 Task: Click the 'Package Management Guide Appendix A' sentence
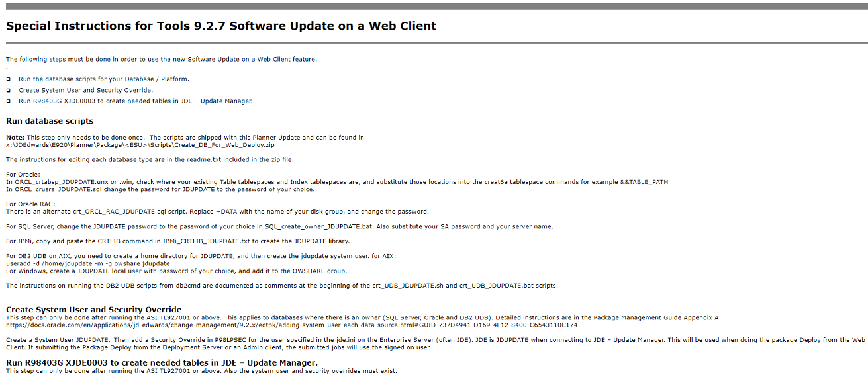362,317
